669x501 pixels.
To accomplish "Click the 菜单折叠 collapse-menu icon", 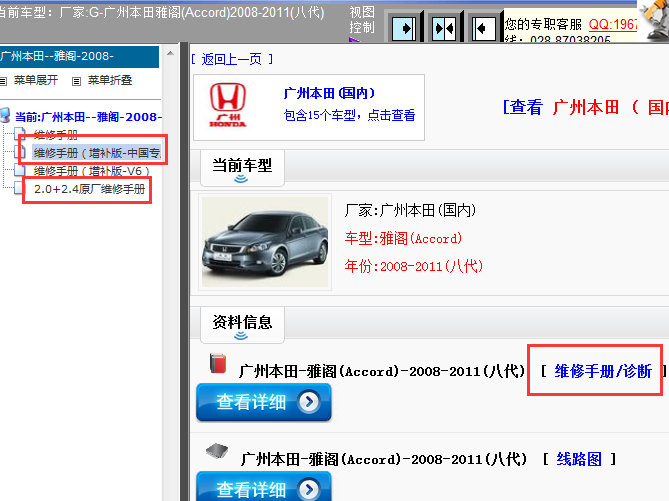I will pos(76,81).
